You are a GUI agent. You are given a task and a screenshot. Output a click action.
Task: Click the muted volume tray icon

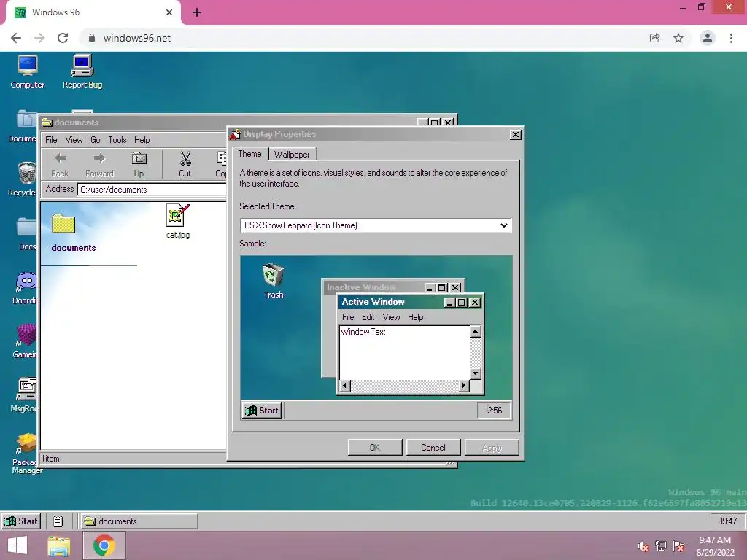[643, 546]
